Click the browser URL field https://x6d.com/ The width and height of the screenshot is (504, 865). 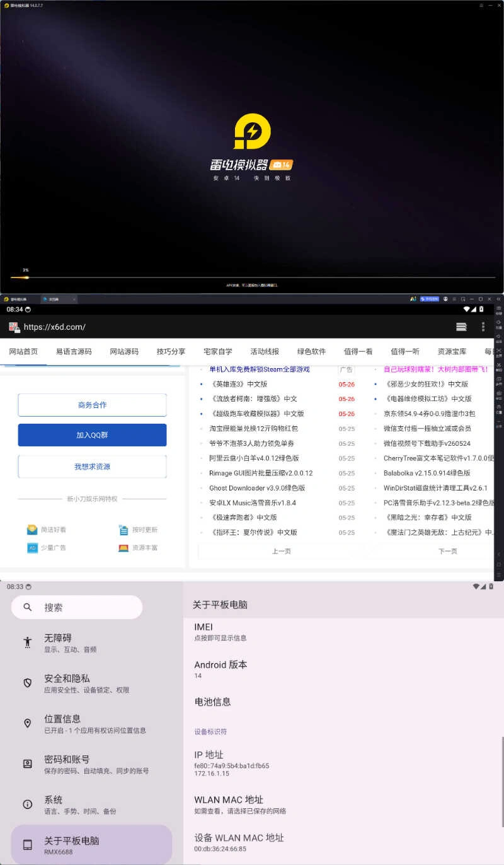coord(54,327)
